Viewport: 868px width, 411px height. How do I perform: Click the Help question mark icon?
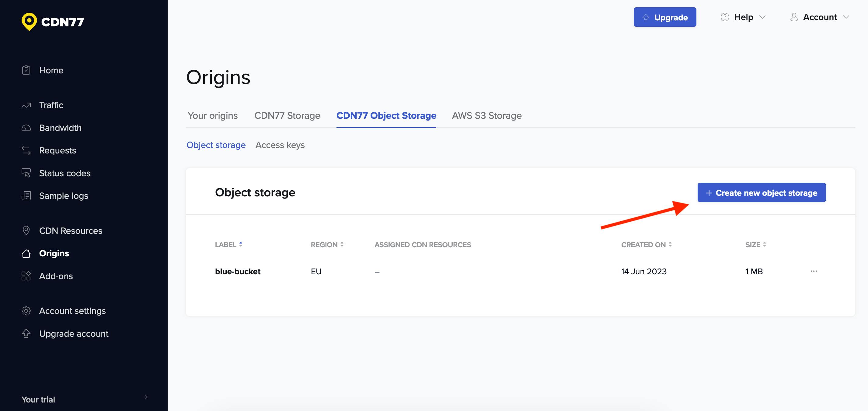[x=725, y=17]
